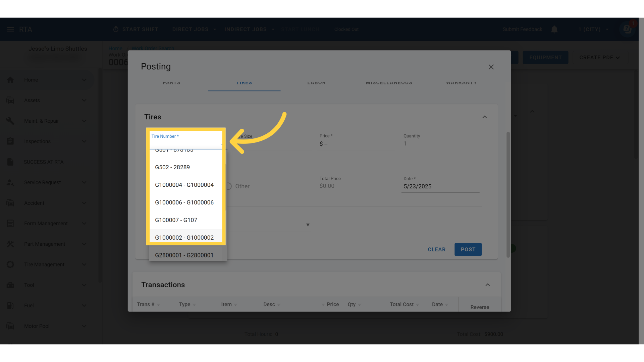The image size is (644, 362).
Task: Click the CLEAR button
Action: pos(436,249)
